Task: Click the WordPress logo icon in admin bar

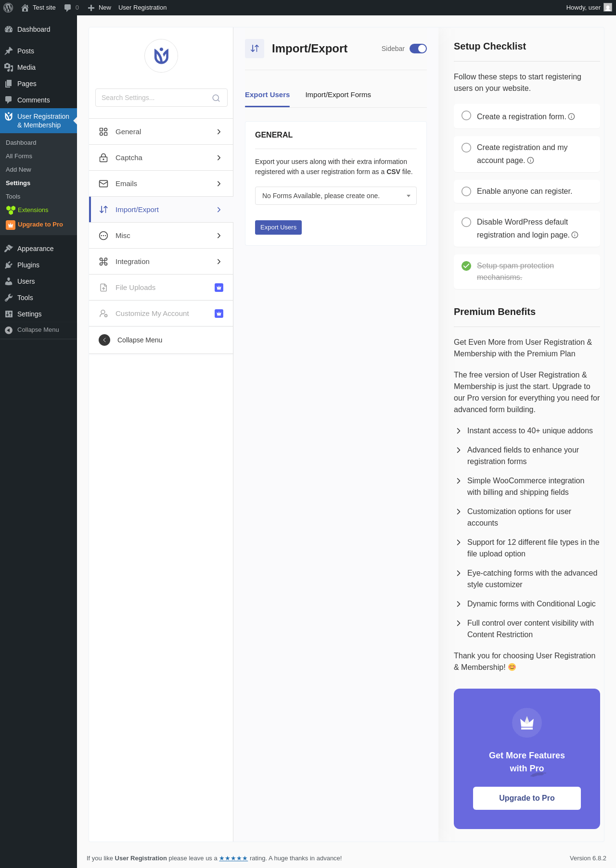Action: [x=8, y=8]
